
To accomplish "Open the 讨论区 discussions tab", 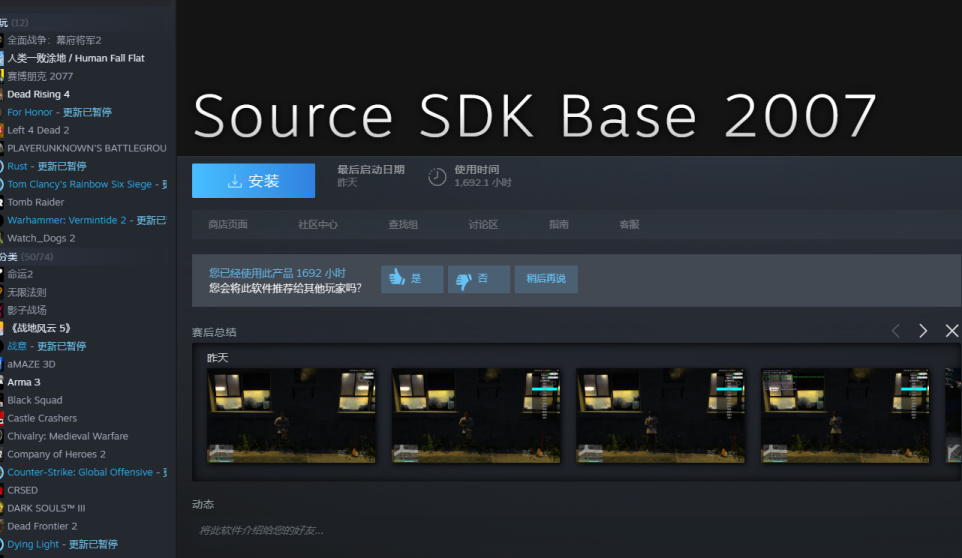I will point(483,224).
